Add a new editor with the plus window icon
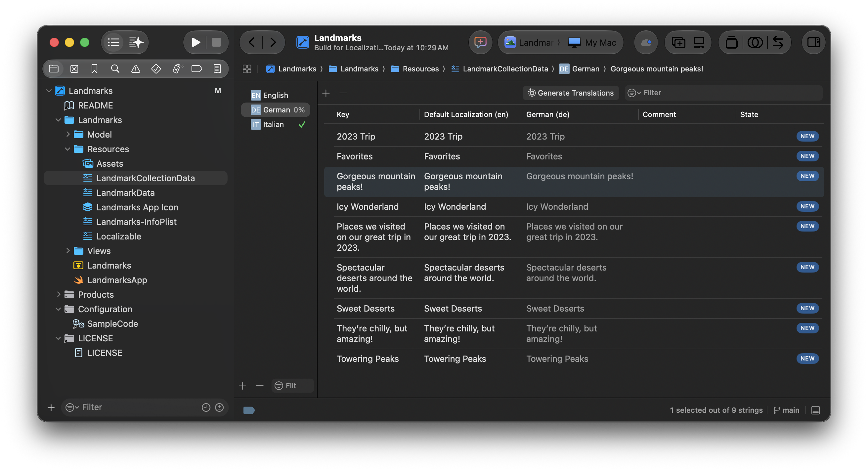 [x=678, y=42]
